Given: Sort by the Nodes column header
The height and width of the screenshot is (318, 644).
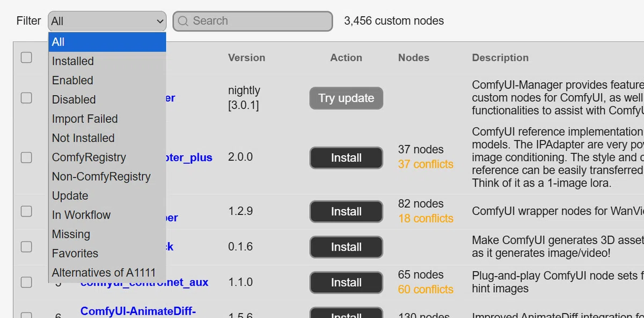Looking at the screenshot, I should pos(414,57).
